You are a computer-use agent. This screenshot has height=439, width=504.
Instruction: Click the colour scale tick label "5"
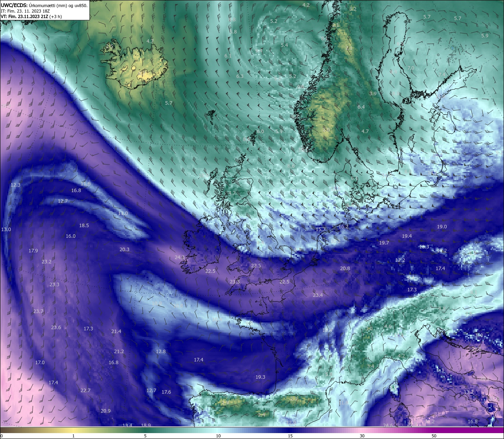pos(145,436)
